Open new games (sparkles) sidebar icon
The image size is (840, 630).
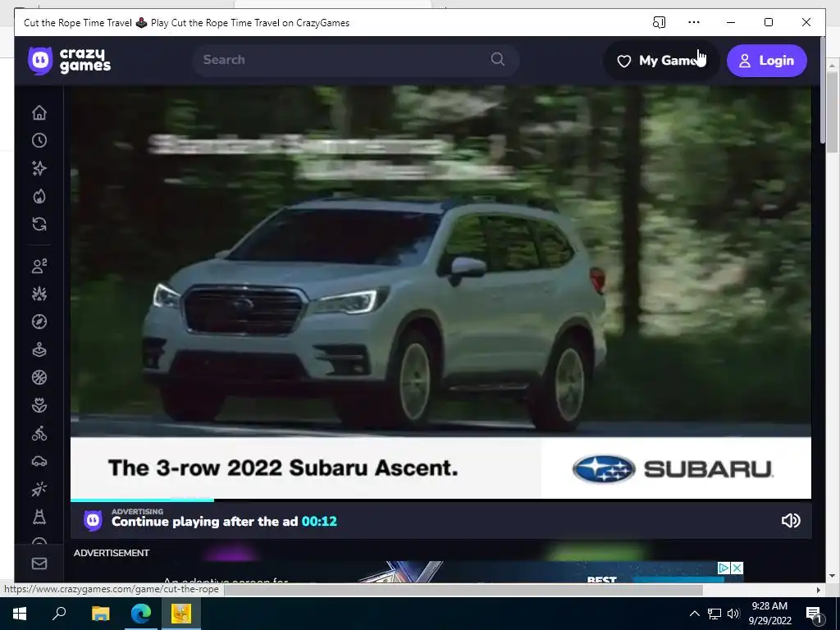39,168
